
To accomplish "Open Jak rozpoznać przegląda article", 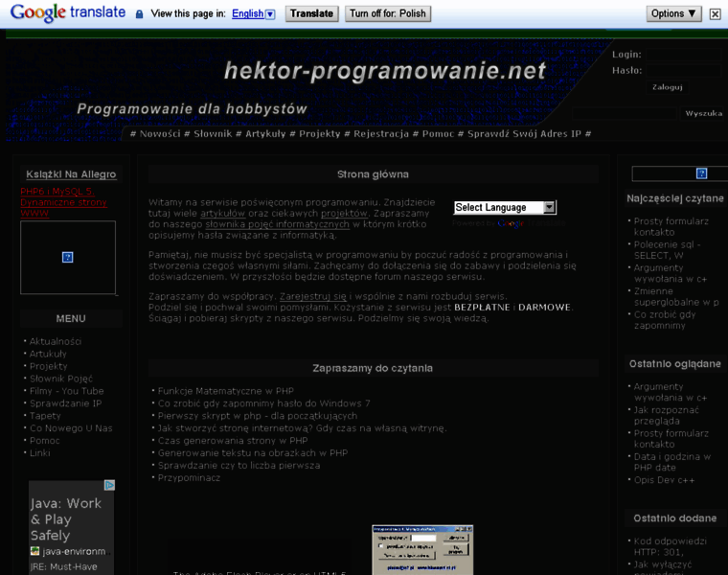I will [x=667, y=415].
